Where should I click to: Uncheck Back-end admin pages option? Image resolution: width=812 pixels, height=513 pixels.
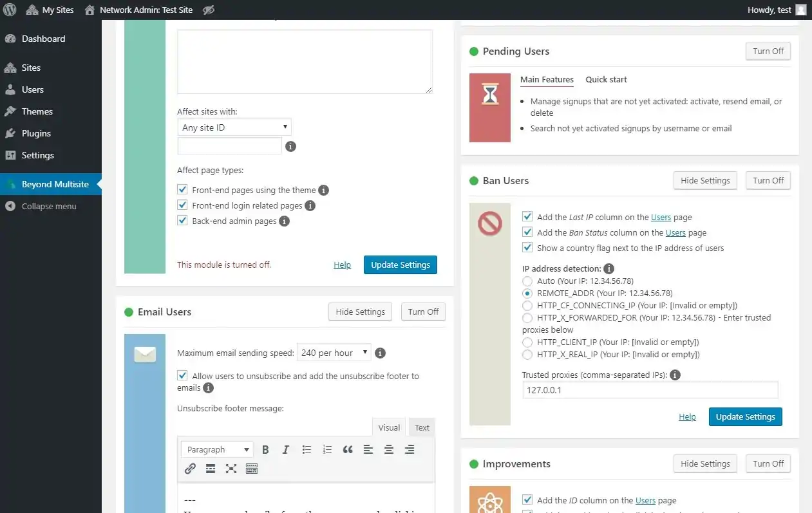tap(182, 220)
